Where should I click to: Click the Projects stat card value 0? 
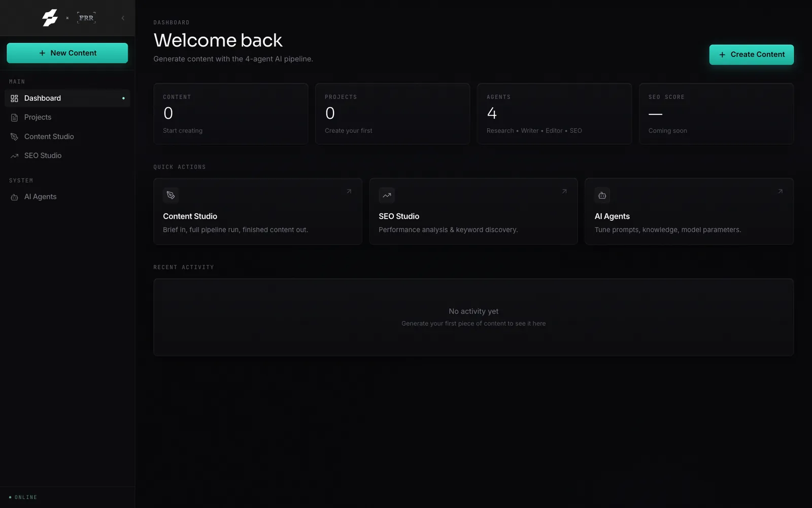tap(330, 113)
